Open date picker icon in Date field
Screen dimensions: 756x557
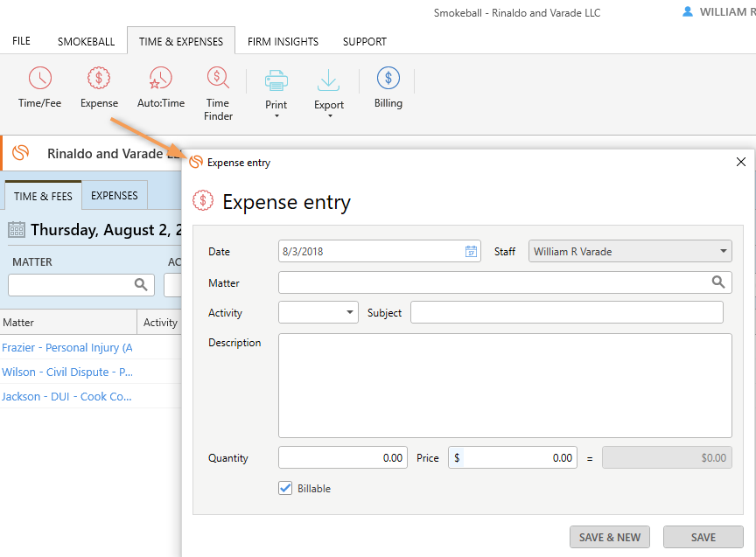click(x=471, y=251)
